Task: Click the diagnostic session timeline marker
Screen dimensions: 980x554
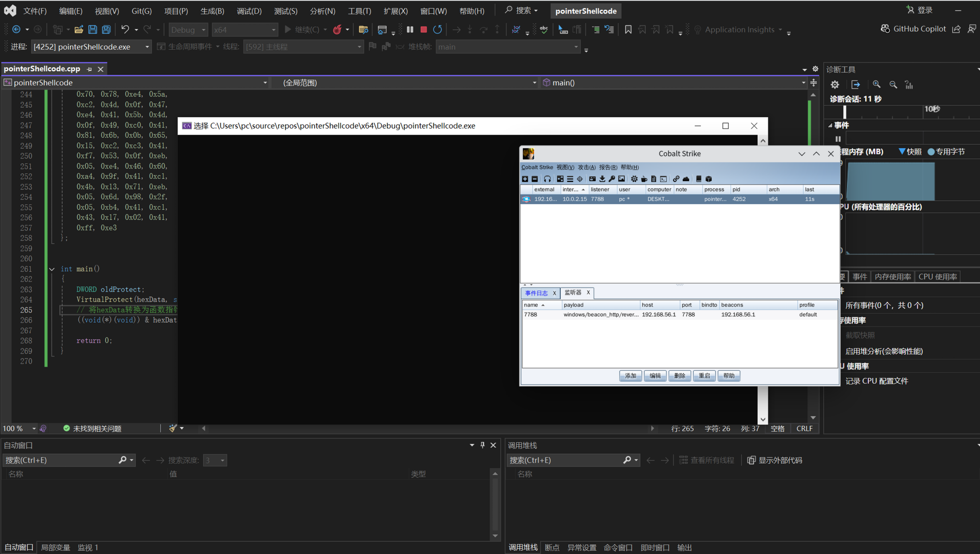Action: pos(845,112)
